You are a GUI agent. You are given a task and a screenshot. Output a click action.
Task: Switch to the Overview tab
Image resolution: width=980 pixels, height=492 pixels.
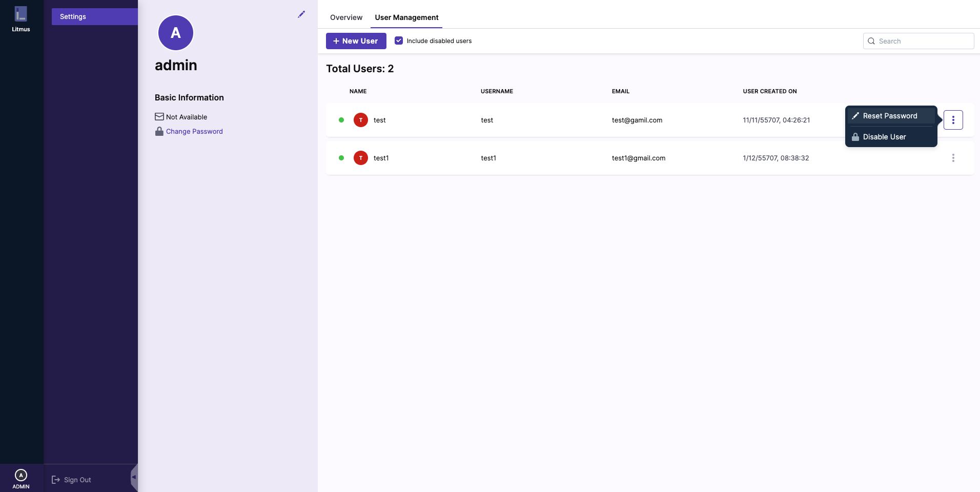point(346,17)
